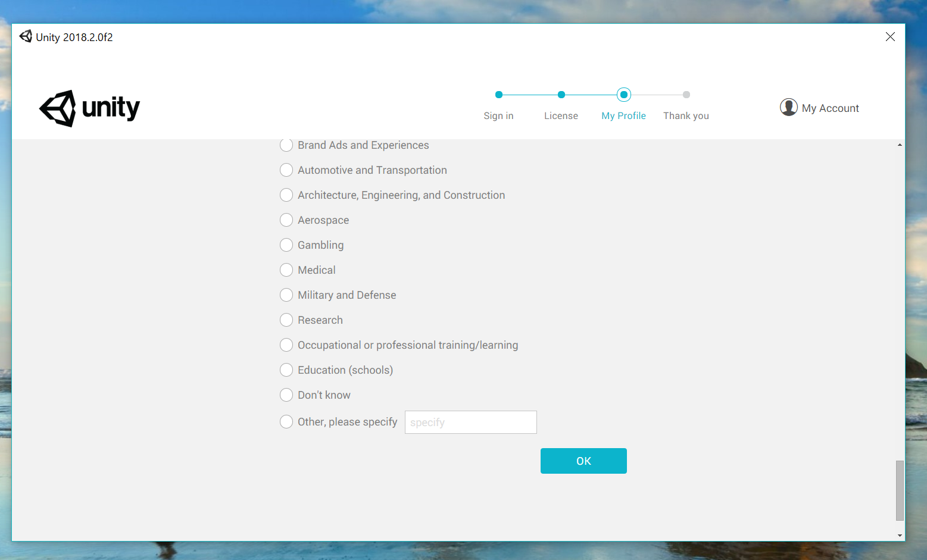
Task: Switch to the License step label
Action: click(x=561, y=116)
